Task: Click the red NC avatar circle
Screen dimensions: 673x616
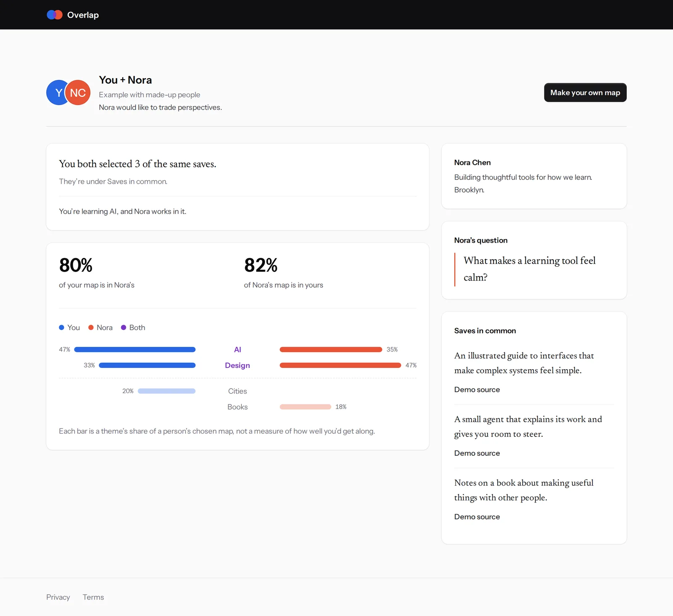Action: 78,93
